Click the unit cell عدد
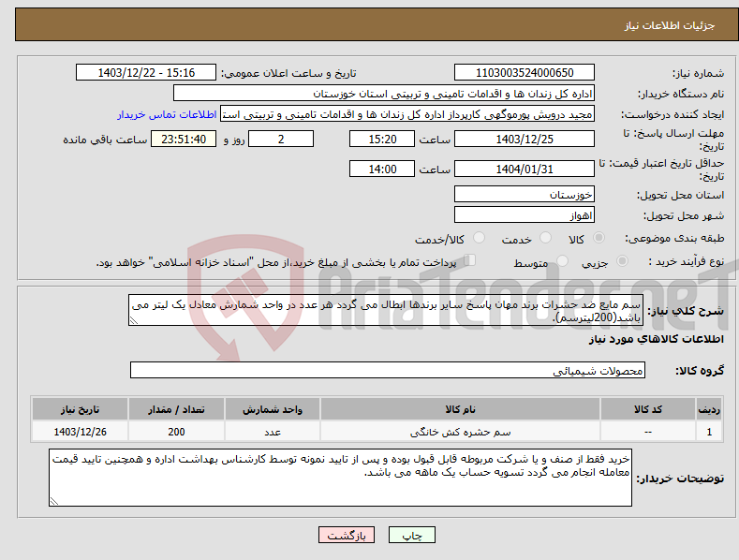The height and width of the screenshot is (560, 739). pyautogui.click(x=273, y=432)
